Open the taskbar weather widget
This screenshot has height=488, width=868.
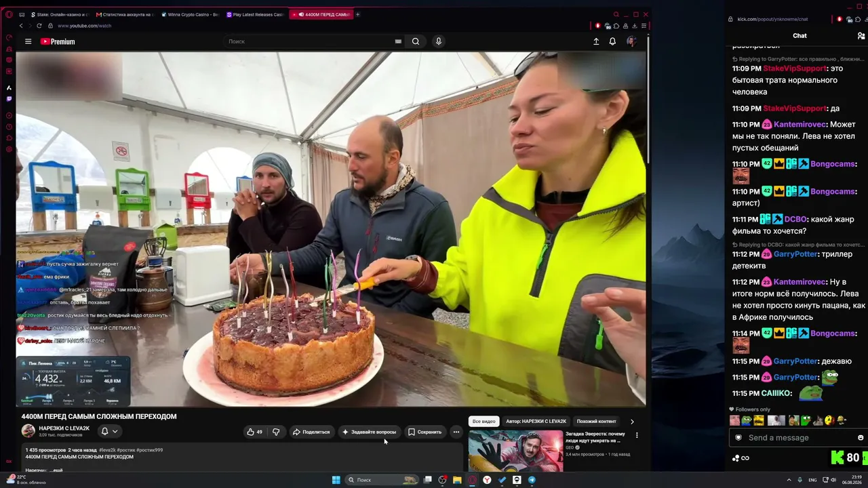[x=26, y=480]
